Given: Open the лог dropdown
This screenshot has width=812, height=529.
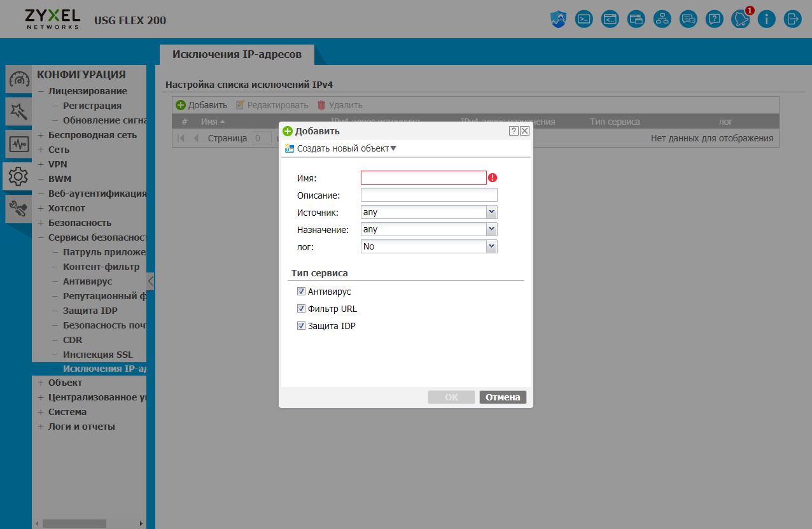Looking at the screenshot, I should pos(491,246).
